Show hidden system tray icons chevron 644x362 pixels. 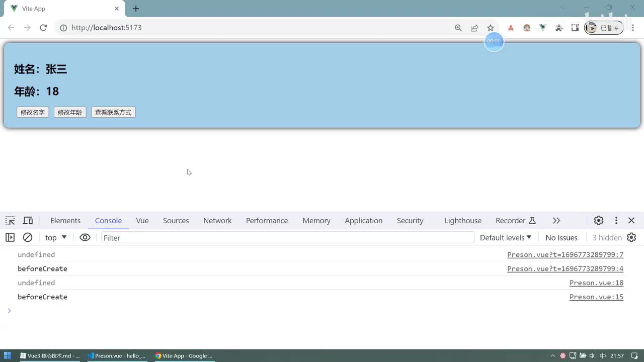[x=552, y=355]
